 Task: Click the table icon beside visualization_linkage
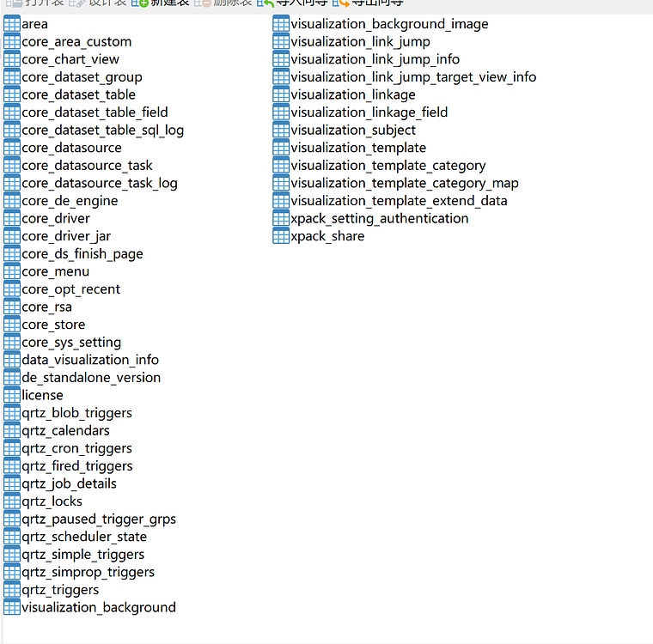[x=281, y=94]
